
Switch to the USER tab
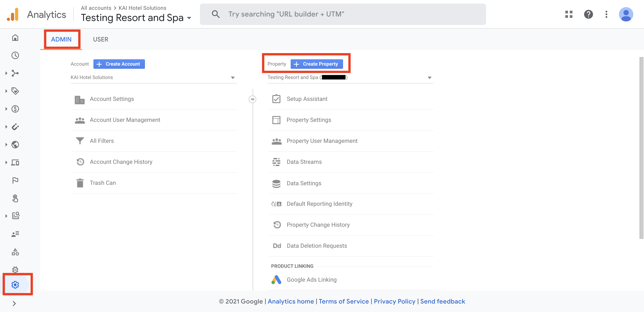100,40
